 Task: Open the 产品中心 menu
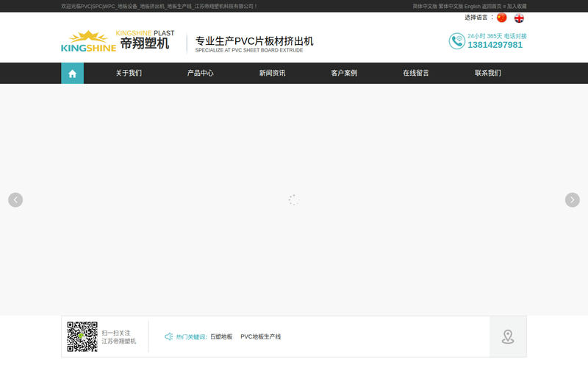[x=200, y=73]
